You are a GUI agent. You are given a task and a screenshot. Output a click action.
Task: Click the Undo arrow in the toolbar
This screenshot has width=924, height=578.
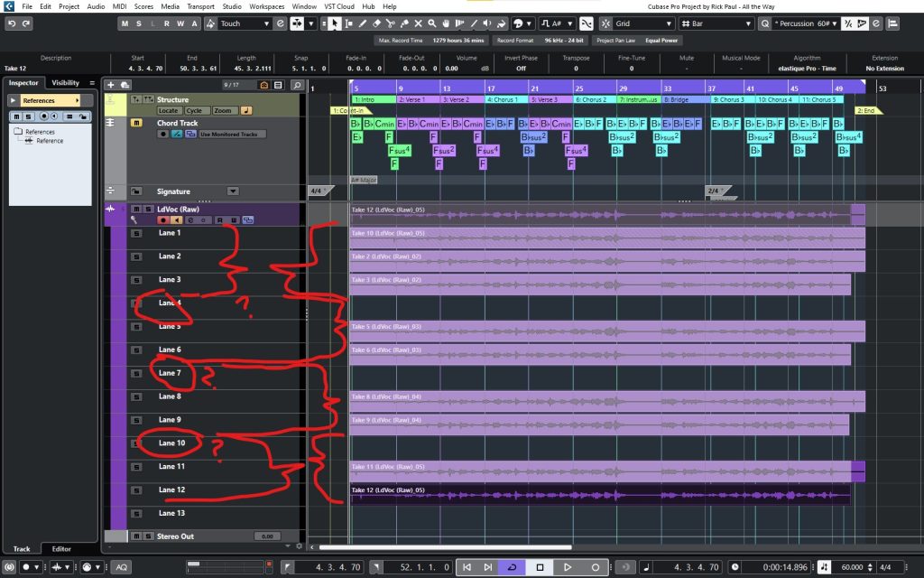pos(10,23)
